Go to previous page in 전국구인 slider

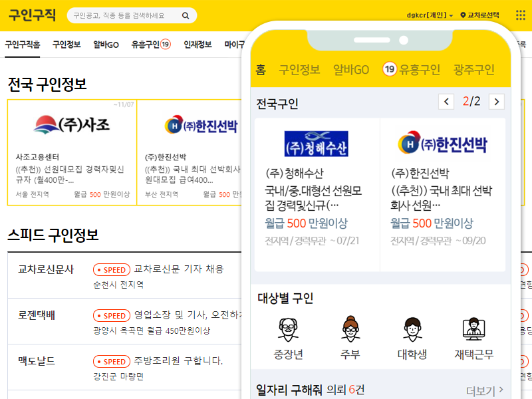(x=446, y=102)
